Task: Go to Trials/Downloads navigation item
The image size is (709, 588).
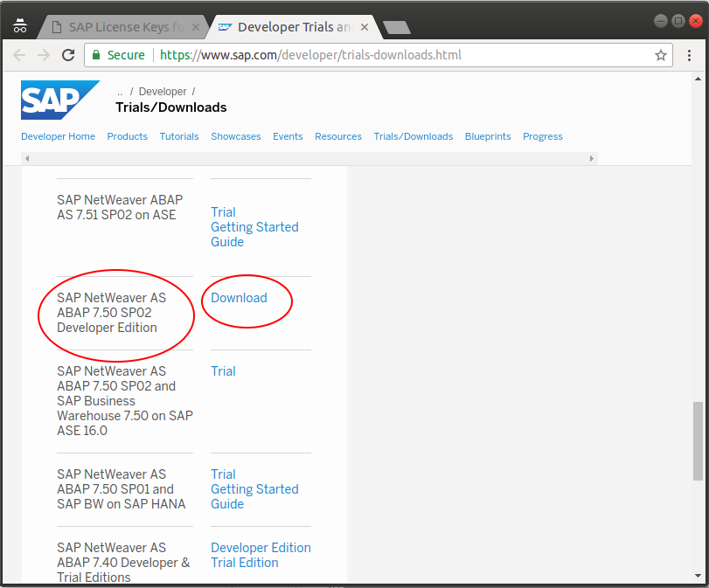Action: coord(414,136)
